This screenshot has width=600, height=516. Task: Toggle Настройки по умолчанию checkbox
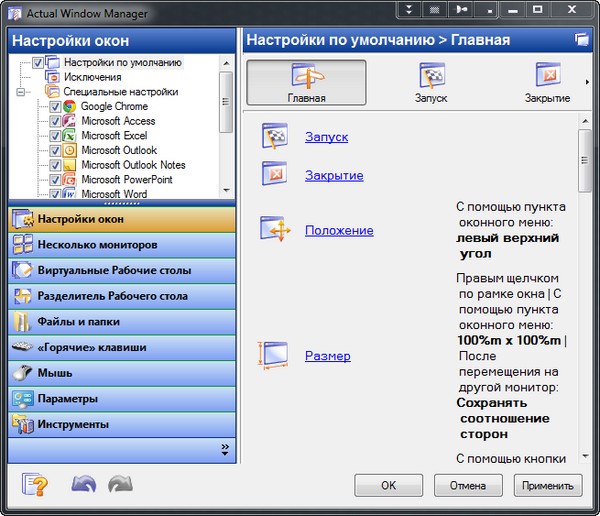pyautogui.click(x=38, y=62)
